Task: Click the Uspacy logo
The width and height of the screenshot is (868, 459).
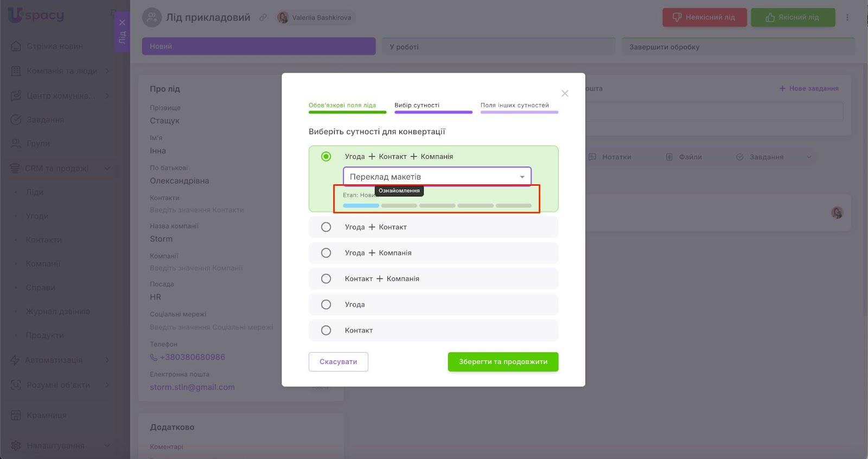Action: (x=36, y=15)
